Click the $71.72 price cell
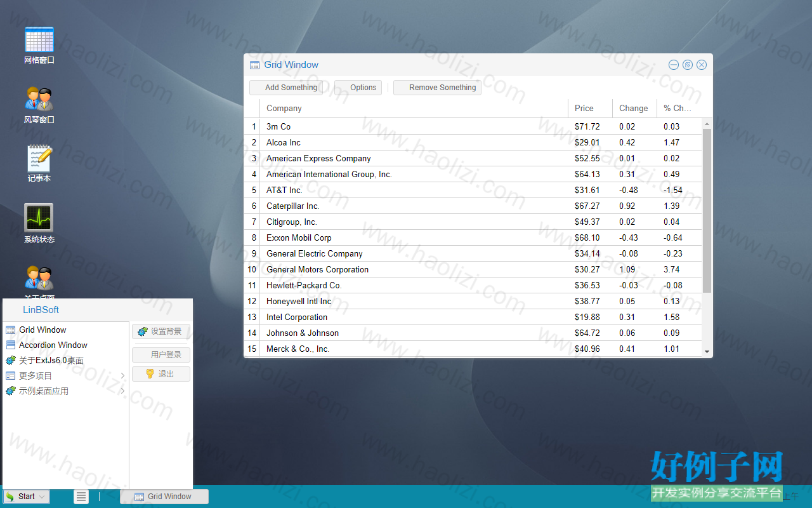The image size is (812, 508). pos(590,126)
